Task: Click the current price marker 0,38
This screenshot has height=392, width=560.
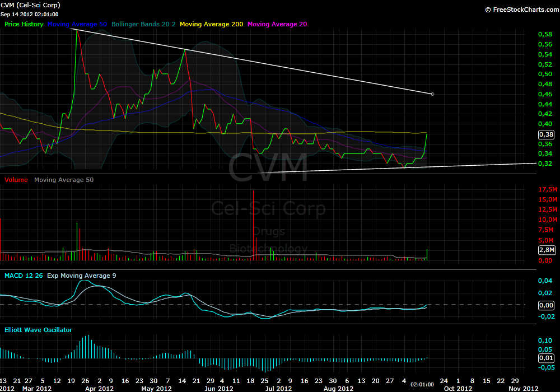Action: click(x=547, y=134)
